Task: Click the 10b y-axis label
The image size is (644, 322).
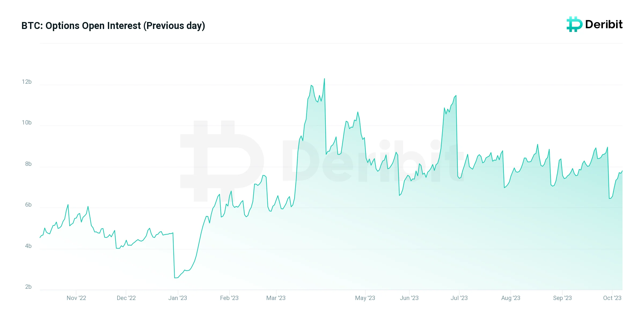Action: 27,123
